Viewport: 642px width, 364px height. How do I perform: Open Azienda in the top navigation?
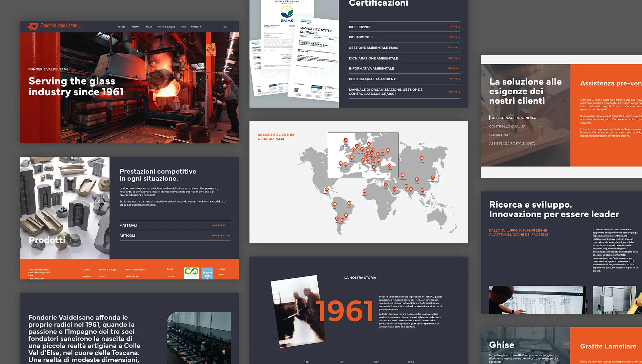[121, 27]
